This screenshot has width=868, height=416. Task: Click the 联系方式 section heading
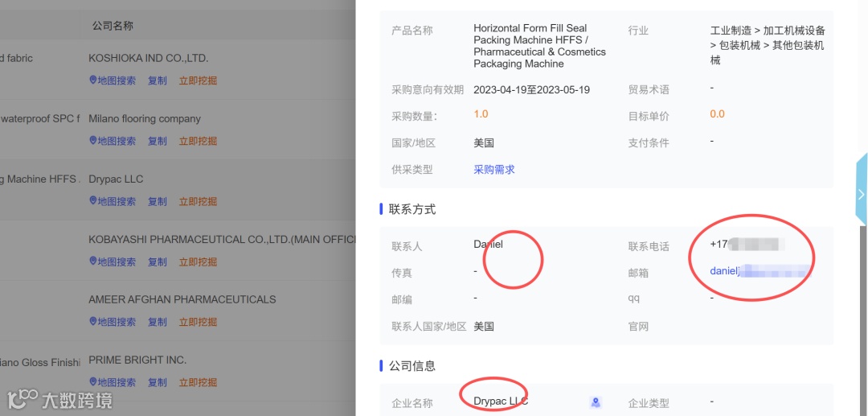coord(412,209)
